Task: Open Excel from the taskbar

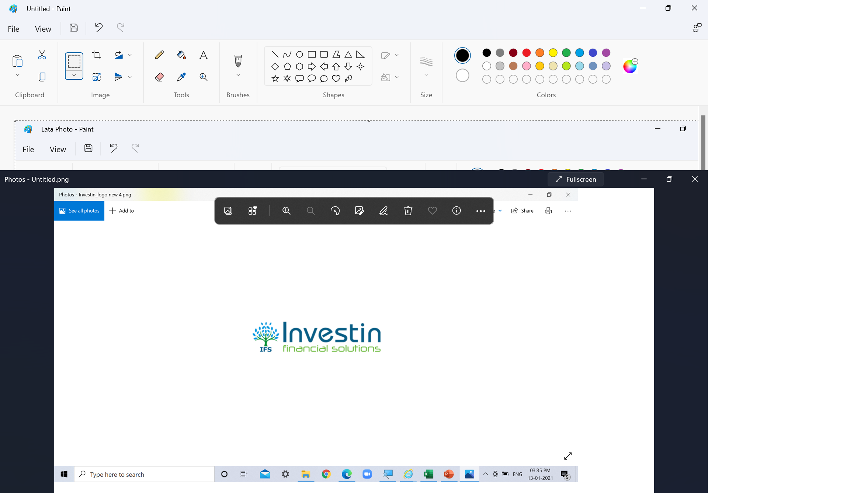Action: (x=428, y=474)
